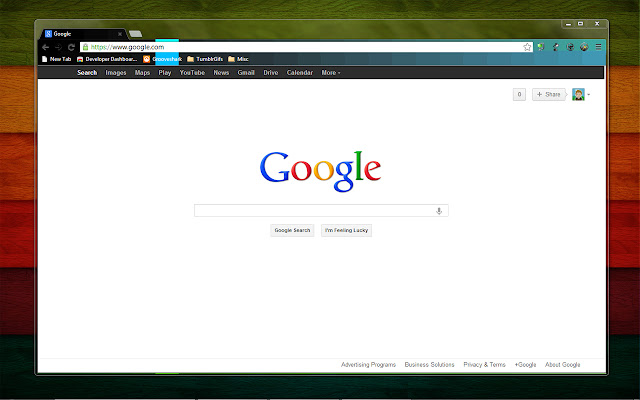Click the desk lamp extension icon
This screenshot has height=400, width=640.
(x=556, y=47)
